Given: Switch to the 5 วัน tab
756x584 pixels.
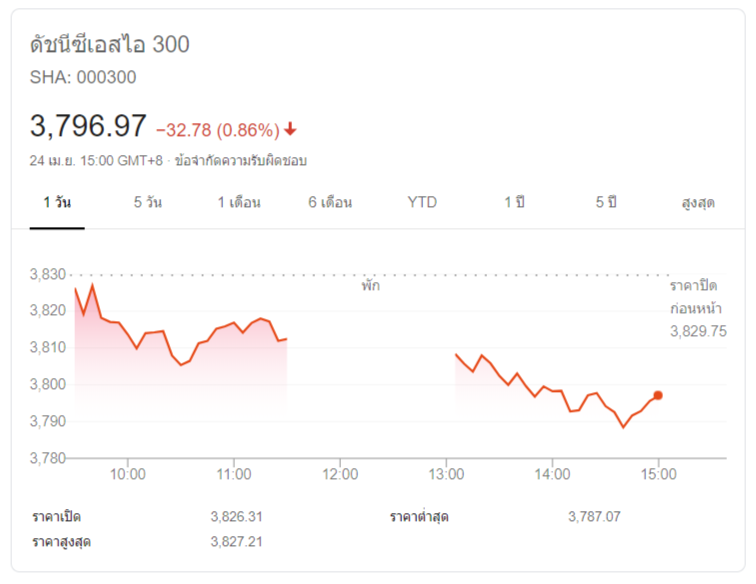Looking at the screenshot, I should click(147, 203).
